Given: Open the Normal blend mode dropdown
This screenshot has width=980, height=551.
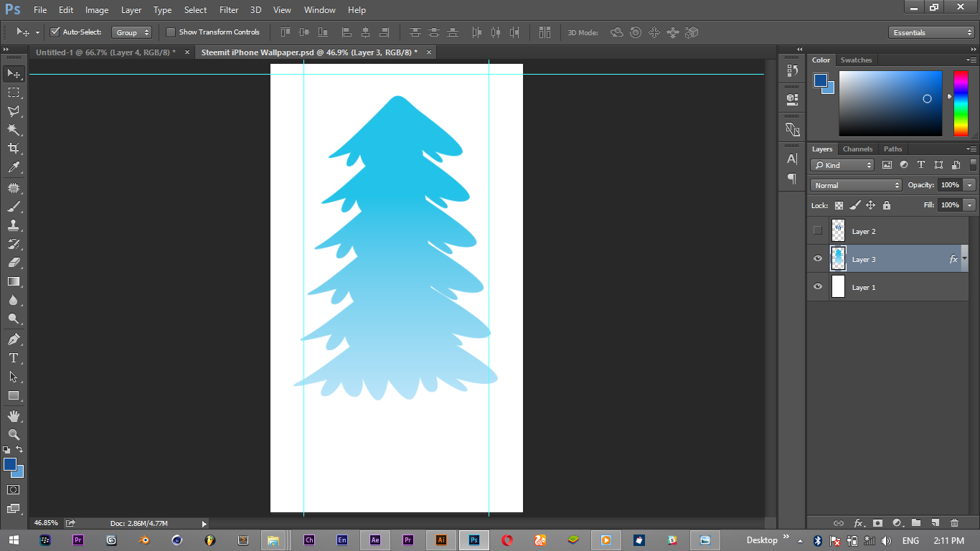Looking at the screenshot, I should [856, 185].
